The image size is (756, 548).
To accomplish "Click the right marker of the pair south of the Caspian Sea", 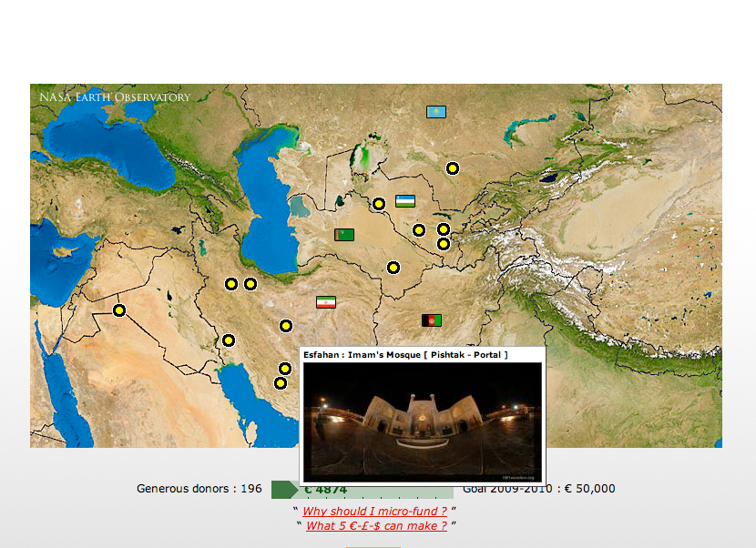I will coord(250,284).
